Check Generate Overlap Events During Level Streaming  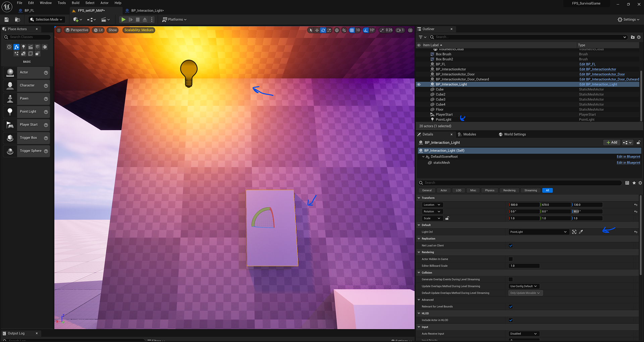point(511,279)
